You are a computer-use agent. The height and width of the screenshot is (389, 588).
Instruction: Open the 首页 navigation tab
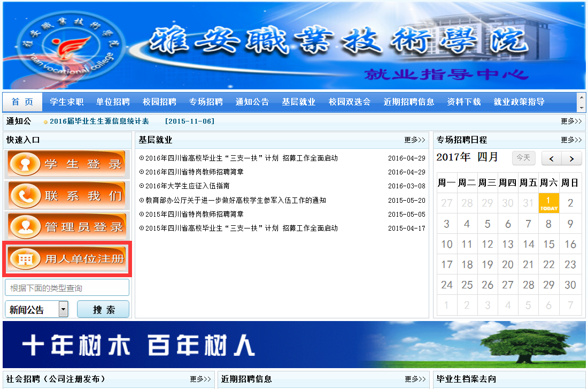[x=22, y=102]
